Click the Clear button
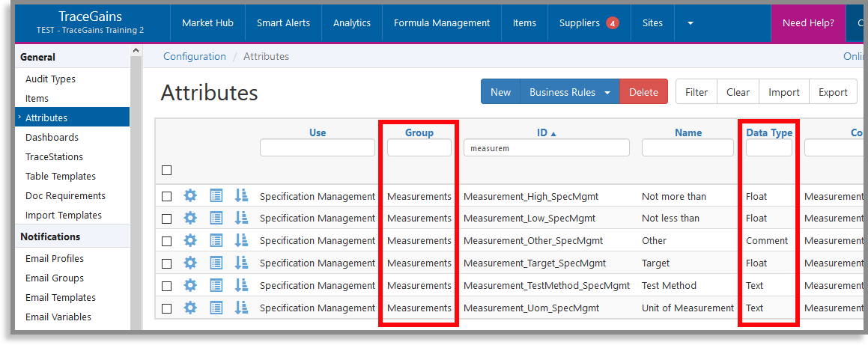The image size is (868, 345). click(738, 92)
